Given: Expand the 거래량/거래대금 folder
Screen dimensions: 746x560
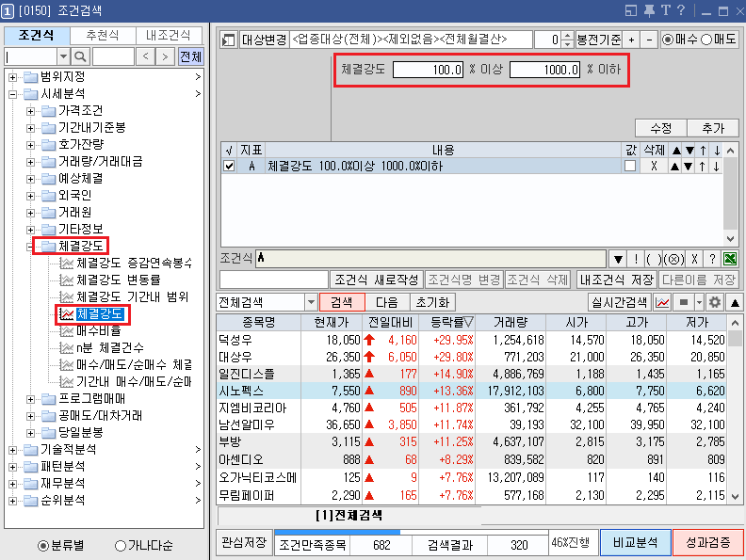Looking at the screenshot, I should [x=30, y=162].
